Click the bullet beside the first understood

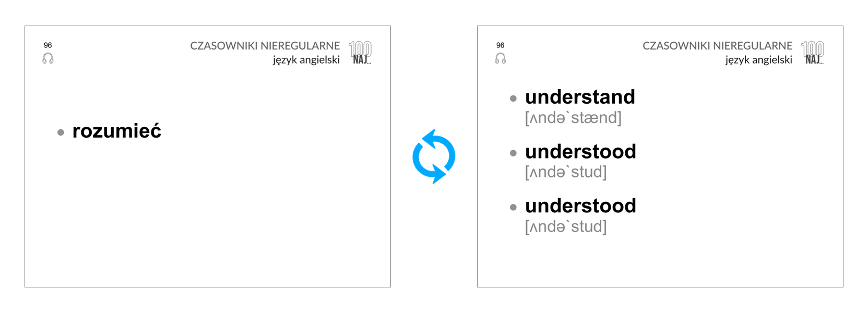click(x=513, y=153)
